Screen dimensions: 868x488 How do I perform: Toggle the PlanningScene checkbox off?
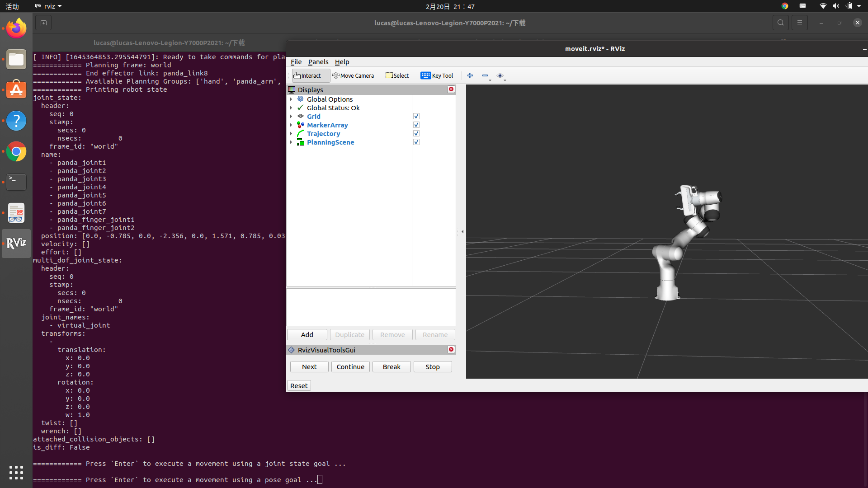pyautogui.click(x=416, y=142)
